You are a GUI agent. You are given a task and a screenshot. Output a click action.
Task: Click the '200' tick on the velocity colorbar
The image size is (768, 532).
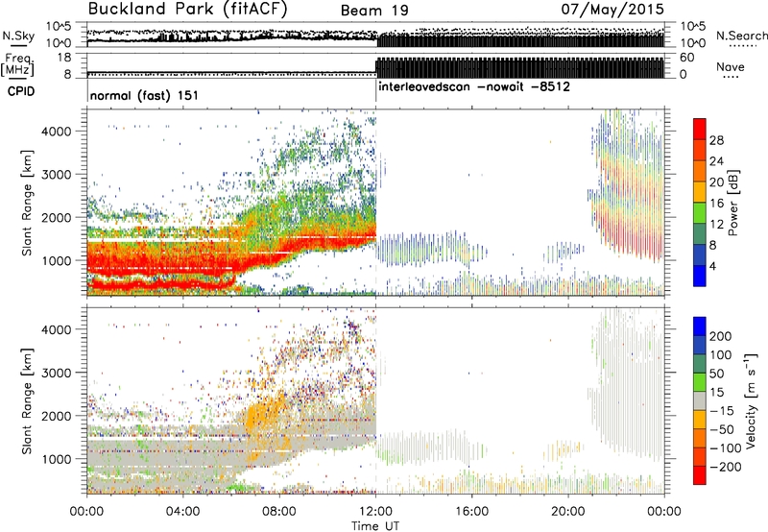click(x=721, y=336)
